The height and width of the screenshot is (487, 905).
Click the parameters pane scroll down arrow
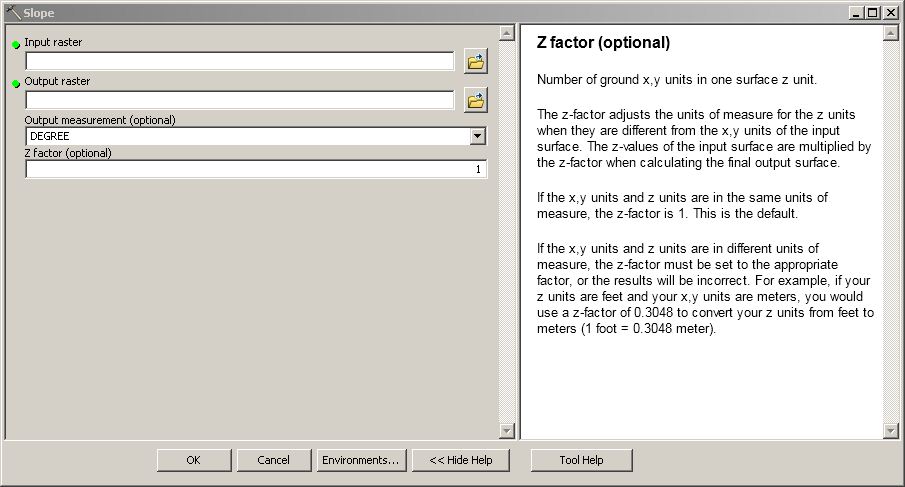[x=507, y=430]
